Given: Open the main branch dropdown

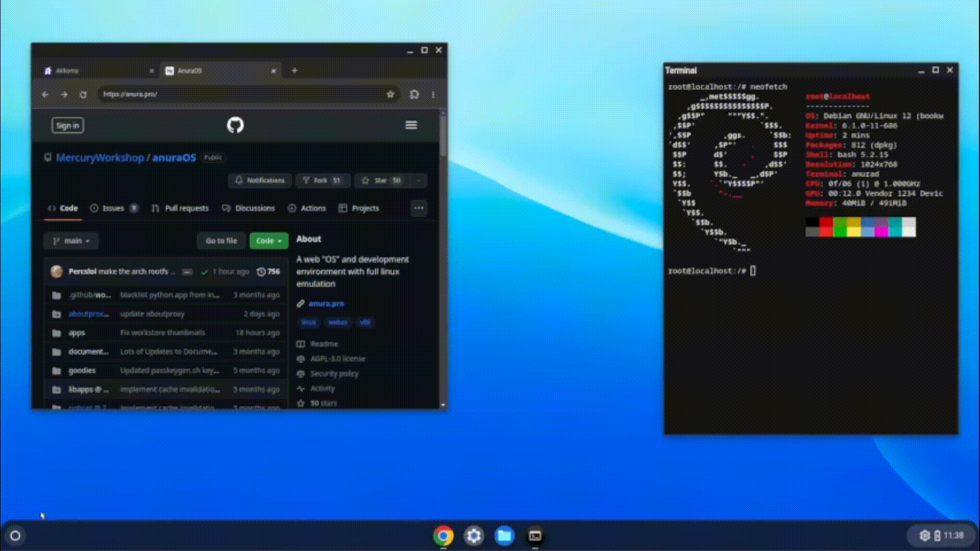Looking at the screenshot, I should (x=71, y=241).
